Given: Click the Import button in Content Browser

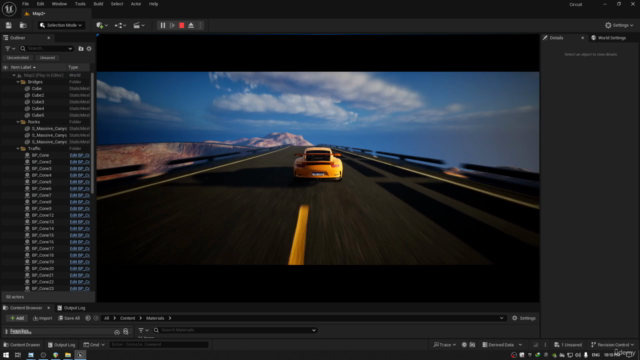Looking at the screenshot, I should point(42,318).
